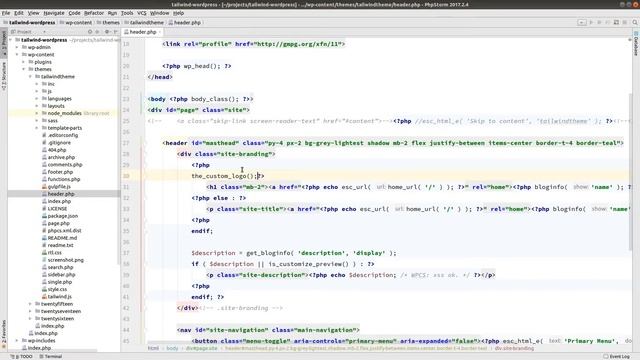Click the tailwind.js file icon

[44, 297]
